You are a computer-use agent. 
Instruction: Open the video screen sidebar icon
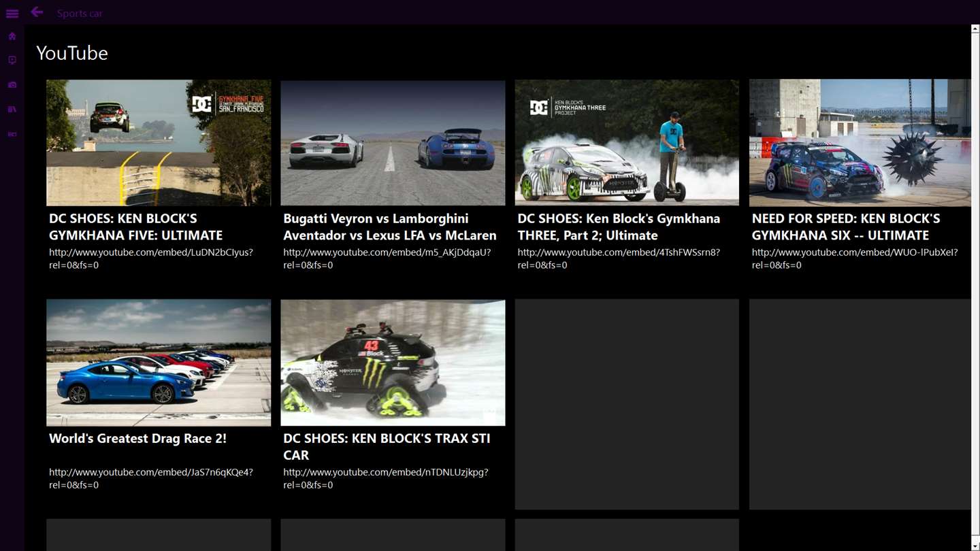click(x=12, y=61)
